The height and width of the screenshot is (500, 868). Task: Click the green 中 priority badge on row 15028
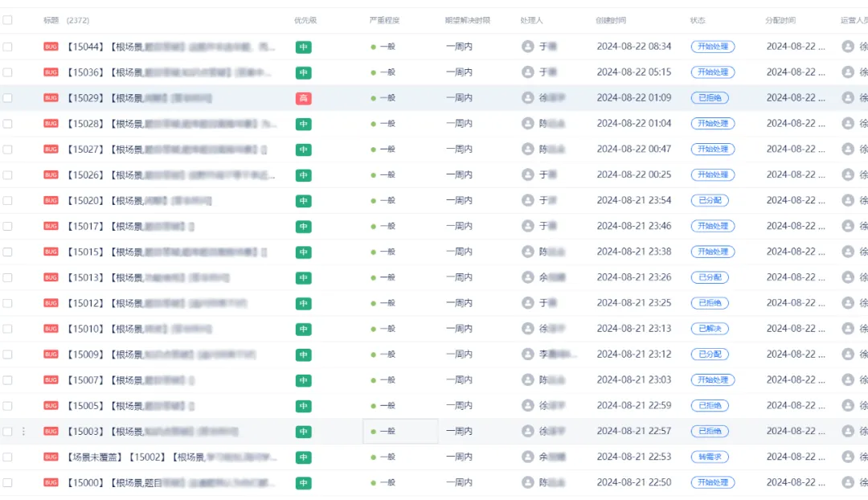click(303, 124)
